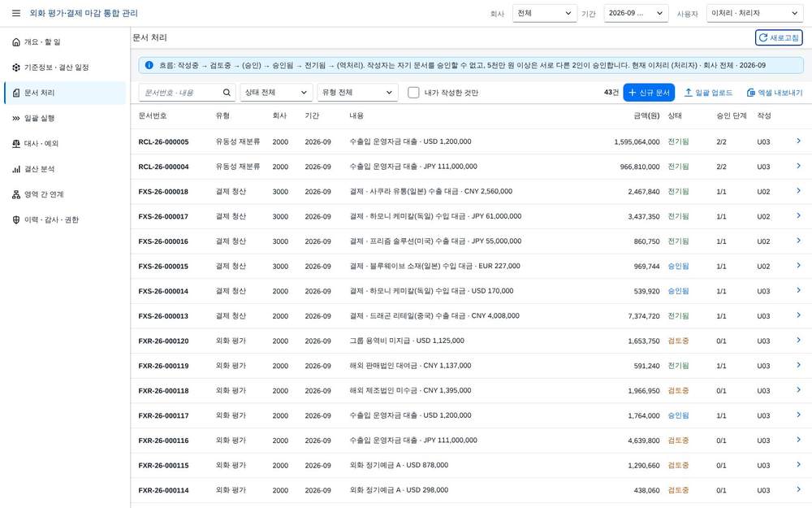Open 대사 · 예외 sidebar item

click(x=65, y=144)
